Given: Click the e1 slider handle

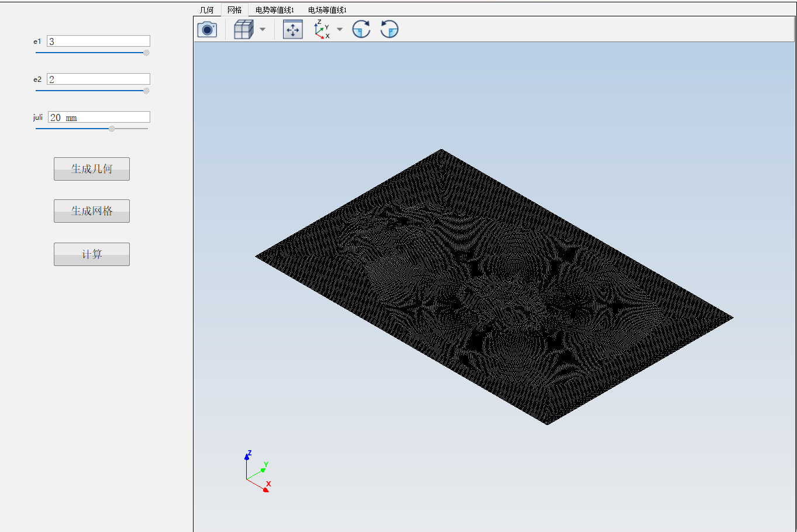Looking at the screenshot, I should tap(146, 53).
